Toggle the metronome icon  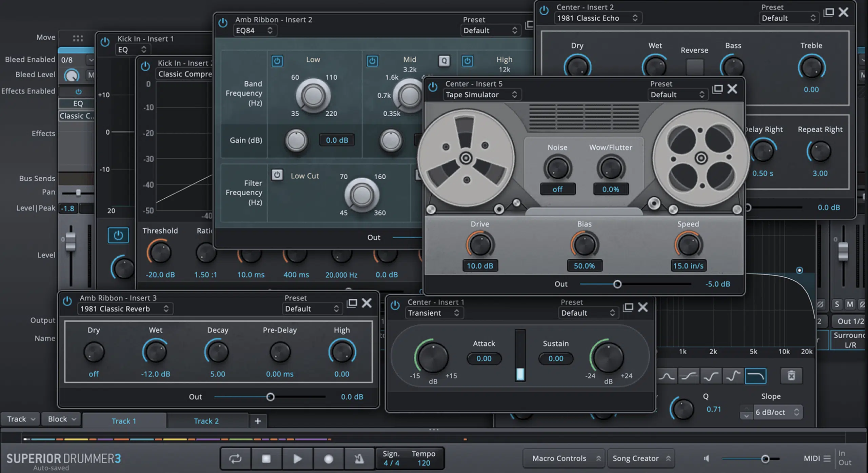click(x=359, y=458)
